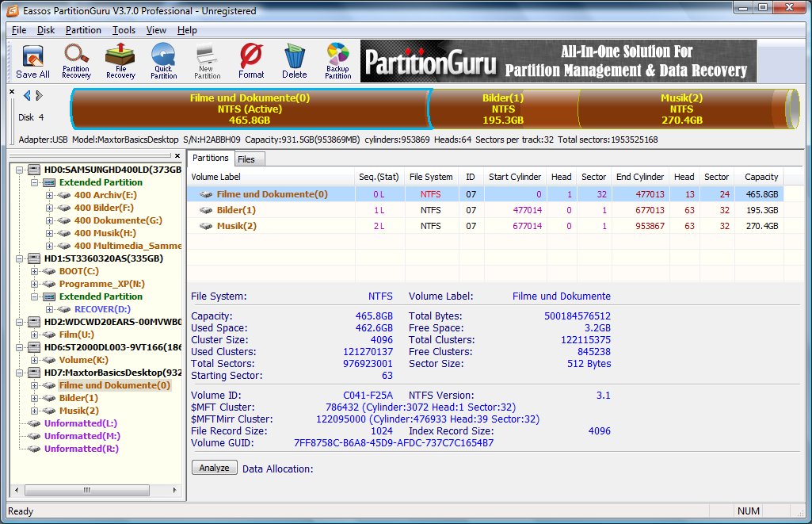The height and width of the screenshot is (524, 812).
Task: Switch to the Files tab
Action: [249, 159]
